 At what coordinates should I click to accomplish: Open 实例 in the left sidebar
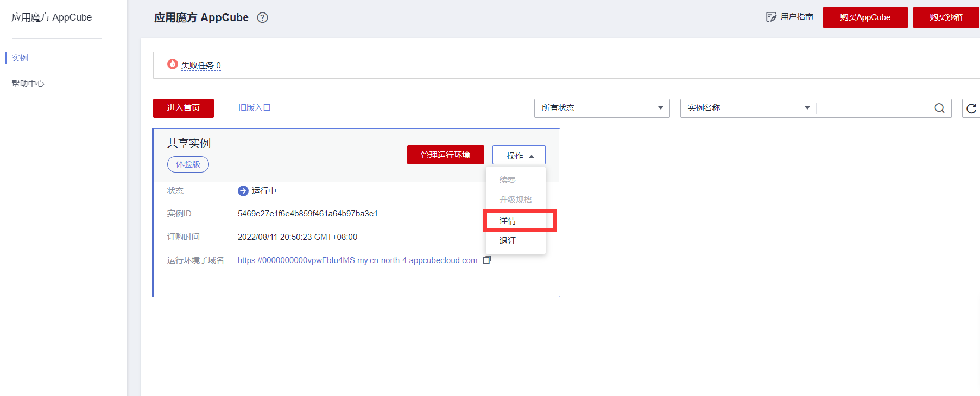(20, 58)
